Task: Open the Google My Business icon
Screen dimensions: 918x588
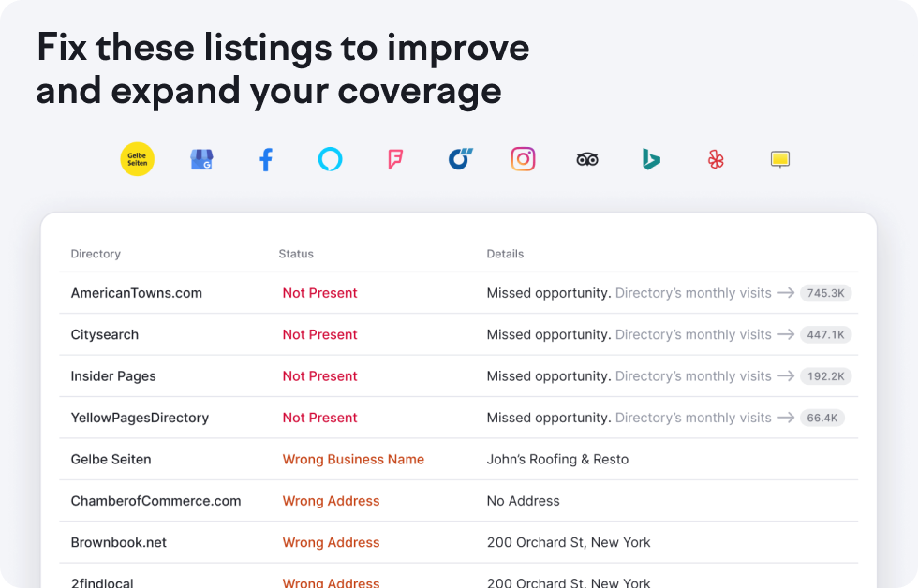Action: point(201,159)
